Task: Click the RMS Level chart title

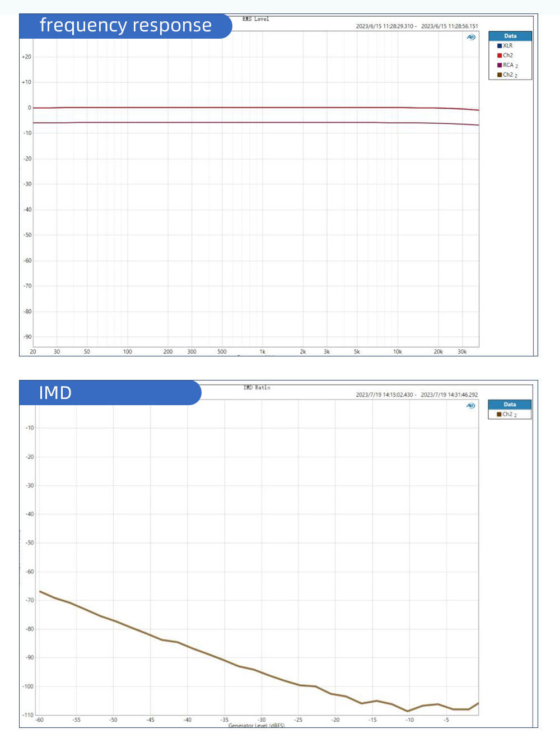Action: [255, 19]
